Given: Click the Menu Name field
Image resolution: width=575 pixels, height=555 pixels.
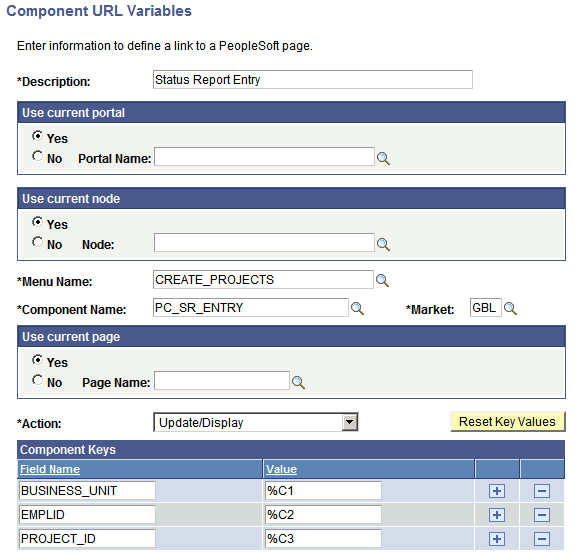Looking at the screenshot, I should [263, 280].
